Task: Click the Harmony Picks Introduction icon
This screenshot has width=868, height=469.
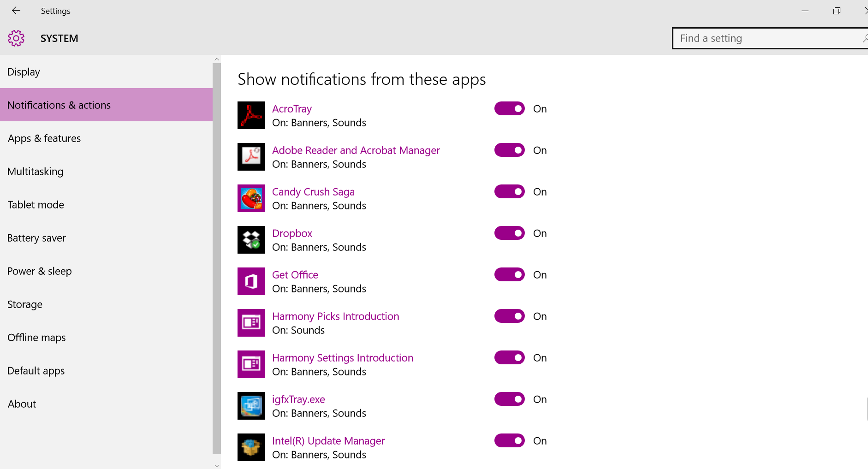Action: pos(251,323)
